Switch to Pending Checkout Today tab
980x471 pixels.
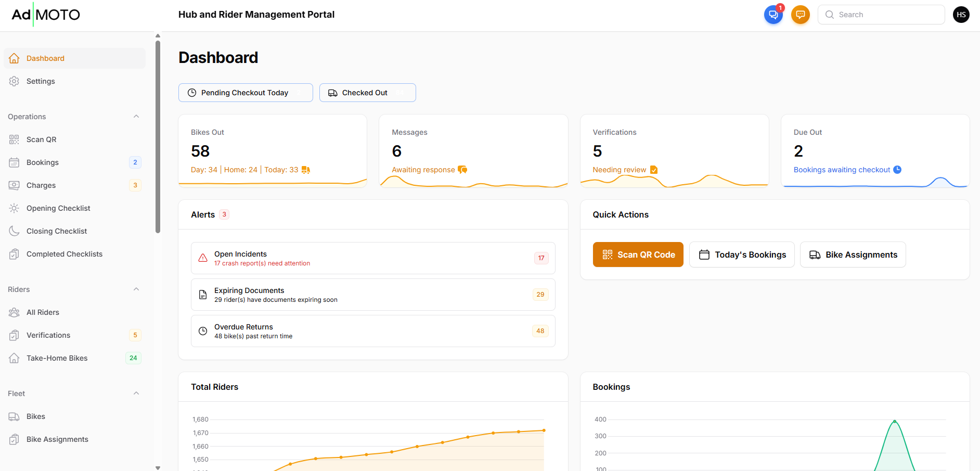[245, 93]
